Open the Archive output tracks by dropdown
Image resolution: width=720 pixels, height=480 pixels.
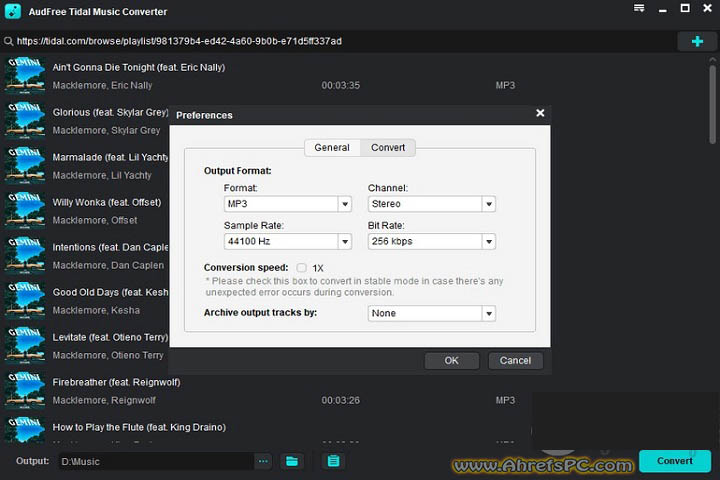tap(432, 313)
